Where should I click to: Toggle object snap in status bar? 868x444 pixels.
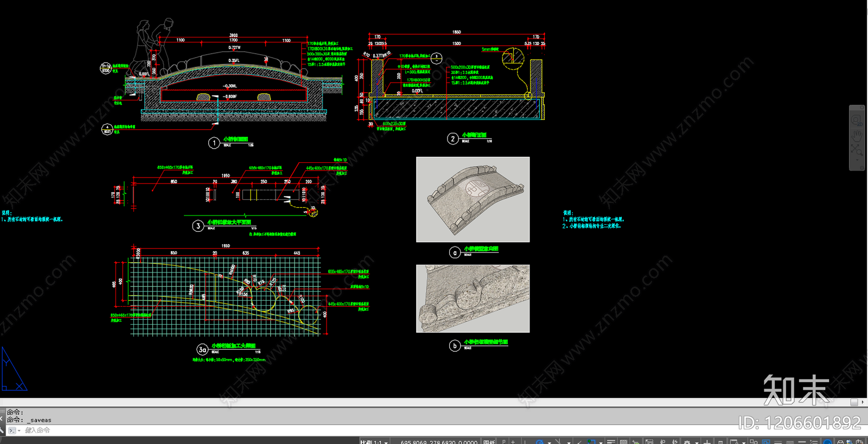(x=592, y=442)
